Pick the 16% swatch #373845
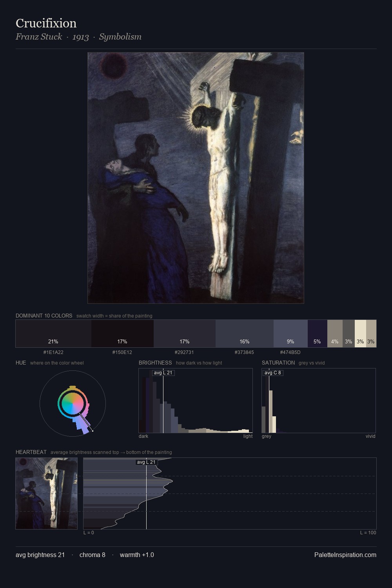392x588 pixels. [245, 334]
